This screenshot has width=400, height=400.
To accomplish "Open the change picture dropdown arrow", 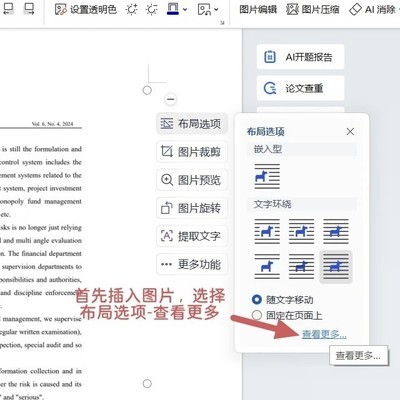I will (x=216, y=10).
